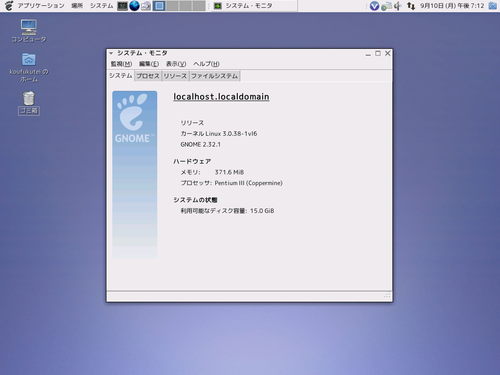Click the blue V update notifier icon
The width and height of the screenshot is (500, 375).
(374, 6)
